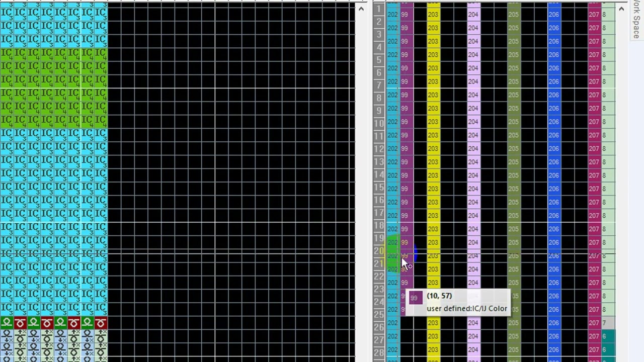Select row header 16 in right pane
644x362 pixels.
point(379,200)
